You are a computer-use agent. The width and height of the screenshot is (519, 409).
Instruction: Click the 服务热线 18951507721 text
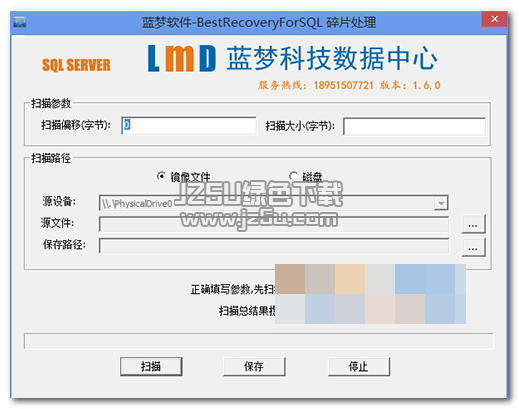(x=316, y=85)
